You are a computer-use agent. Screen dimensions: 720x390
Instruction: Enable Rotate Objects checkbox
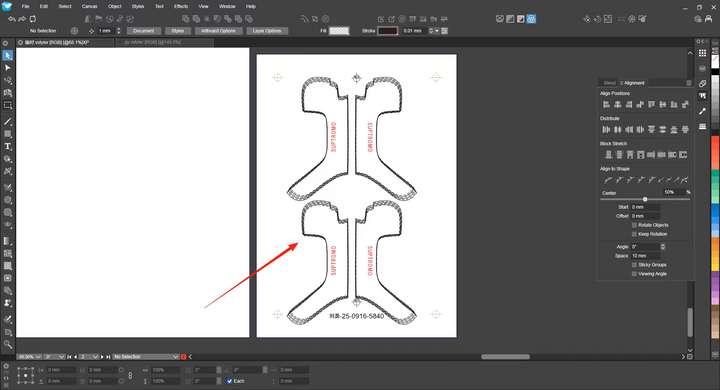[x=634, y=225]
